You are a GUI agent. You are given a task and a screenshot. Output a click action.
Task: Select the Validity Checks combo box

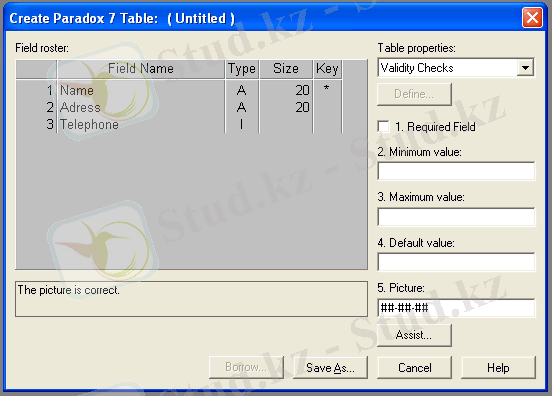[456, 68]
